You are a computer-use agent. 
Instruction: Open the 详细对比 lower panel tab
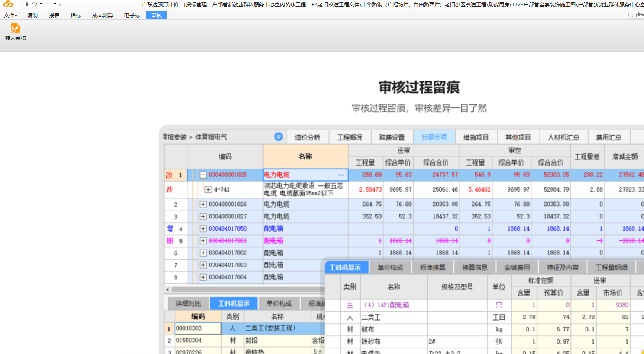click(188, 304)
